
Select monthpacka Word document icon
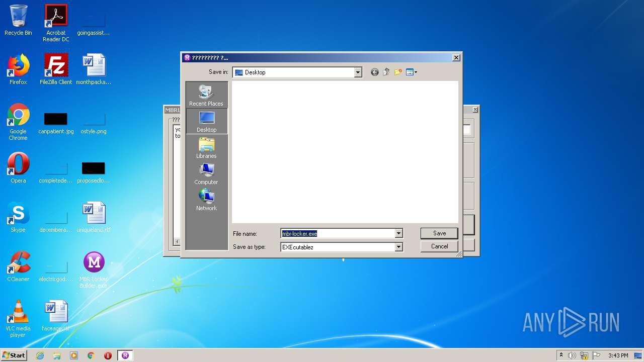click(x=94, y=69)
